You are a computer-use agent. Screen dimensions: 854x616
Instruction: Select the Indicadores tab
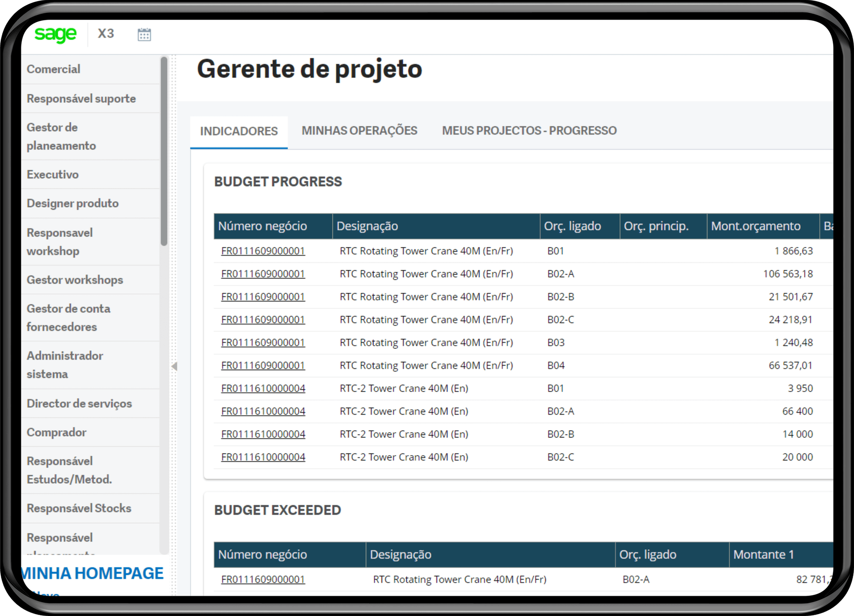coord(238,131)
